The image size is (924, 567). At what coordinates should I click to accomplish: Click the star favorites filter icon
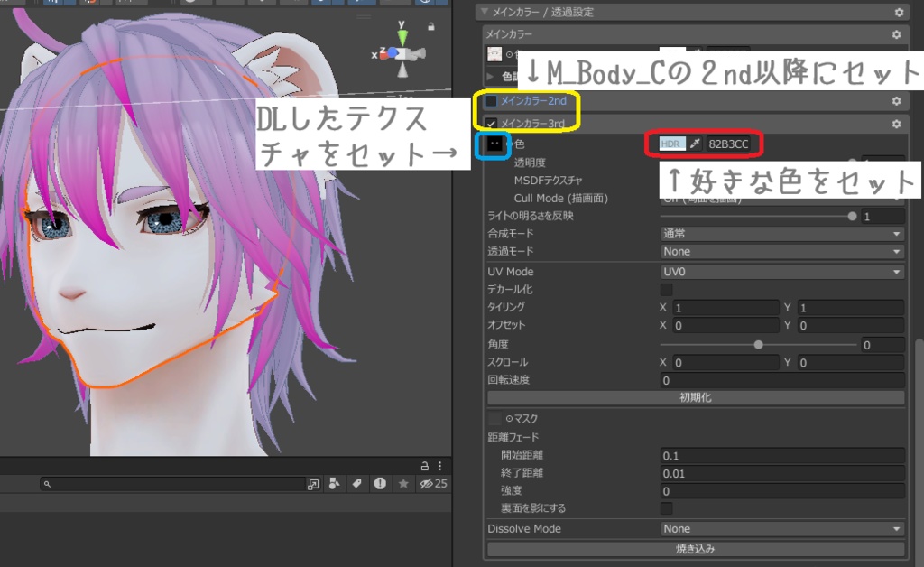(403, 484)
